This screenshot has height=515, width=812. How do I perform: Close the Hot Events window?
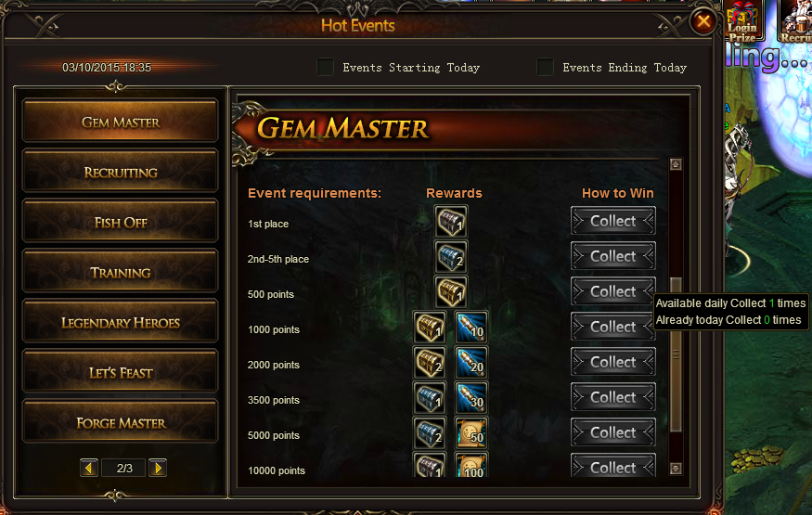703,21
